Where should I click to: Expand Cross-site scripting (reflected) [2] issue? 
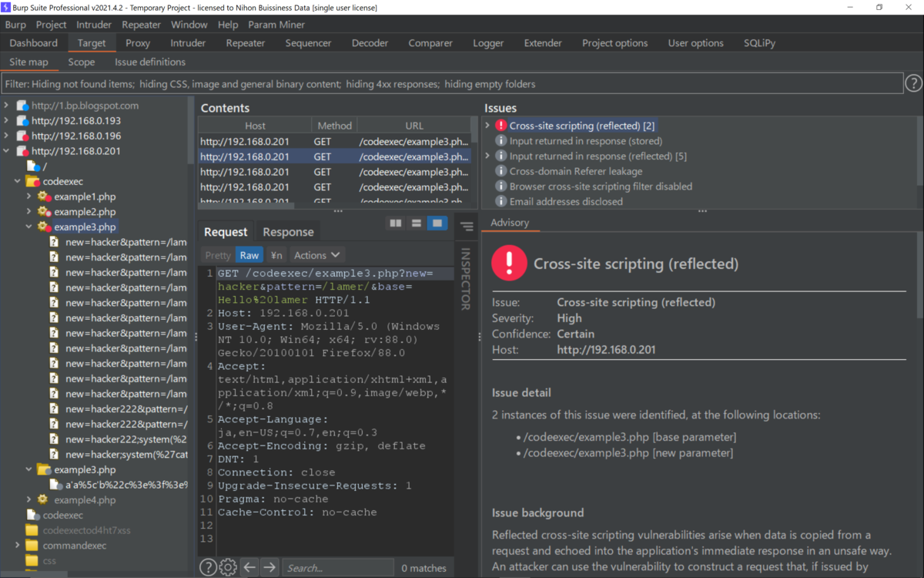[487, 126]
